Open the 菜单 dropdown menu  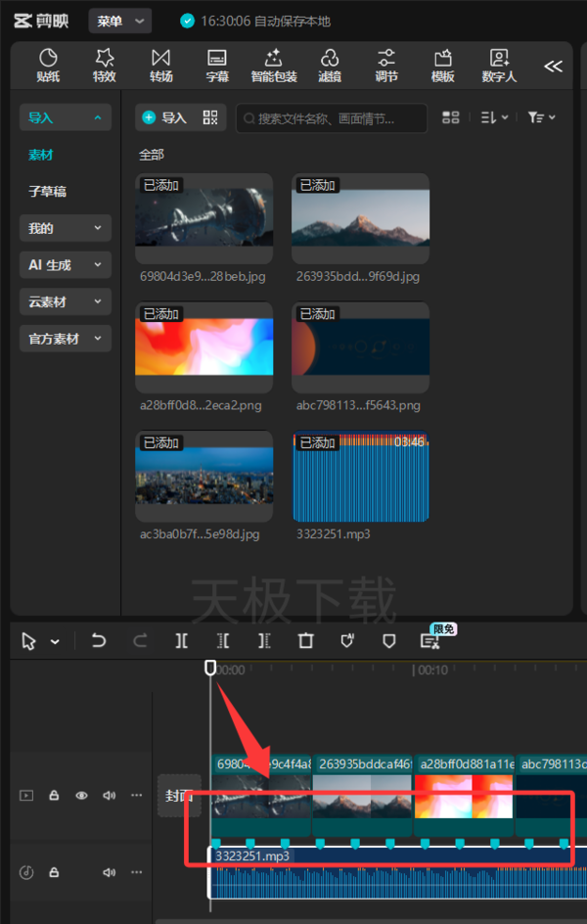click(120, 22)
